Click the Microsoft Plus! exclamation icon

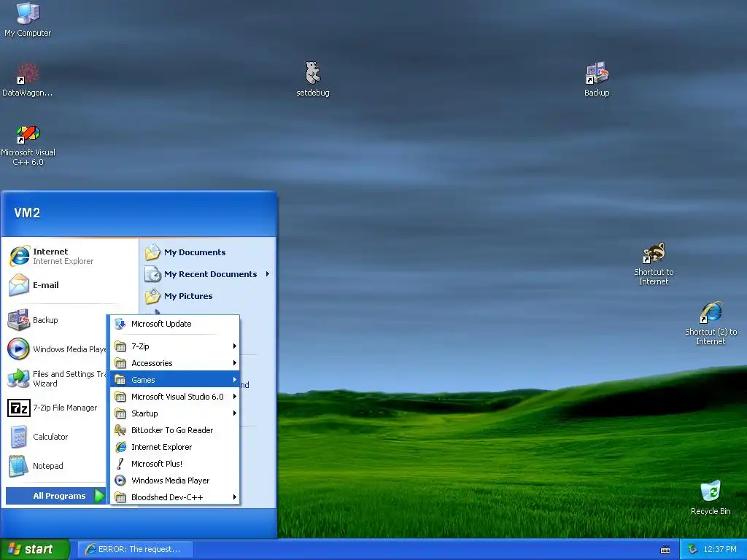(120, 463)
